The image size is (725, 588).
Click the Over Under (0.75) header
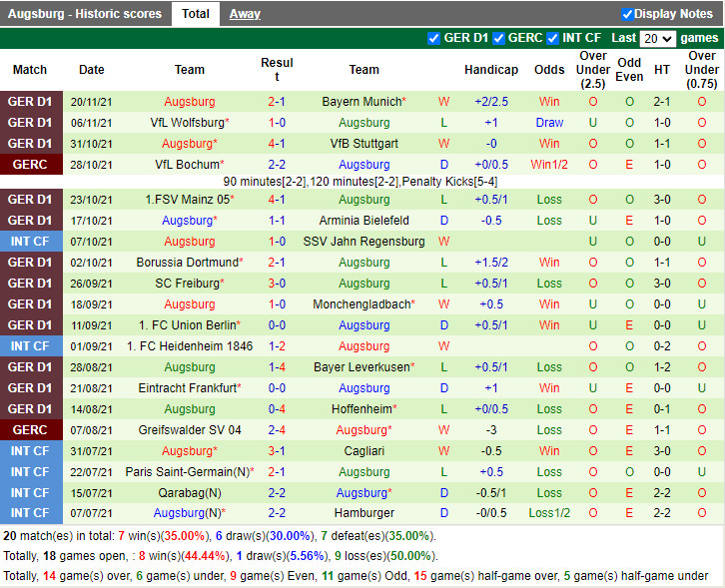[x=701, y=70]
